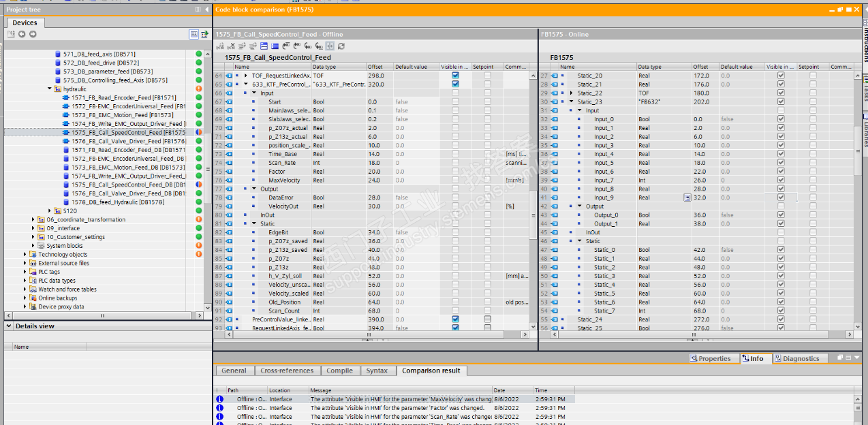Collapse the hydraulic folder in project tree
Screen dimensions: 868x425
click(50, 89)
